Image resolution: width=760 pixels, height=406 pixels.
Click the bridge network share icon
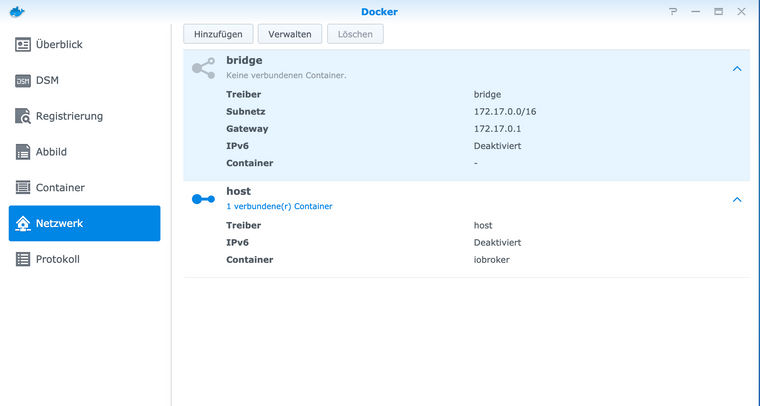(x=204, y=68)
